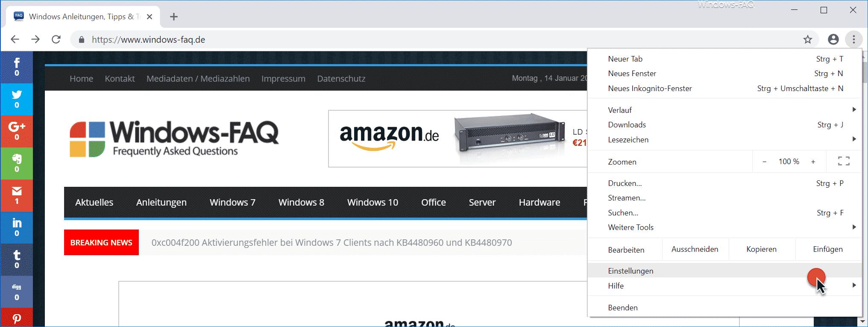Open the user profile avatar icon
The height and width of the screenshot is (327, 868).
coord(833,39)
